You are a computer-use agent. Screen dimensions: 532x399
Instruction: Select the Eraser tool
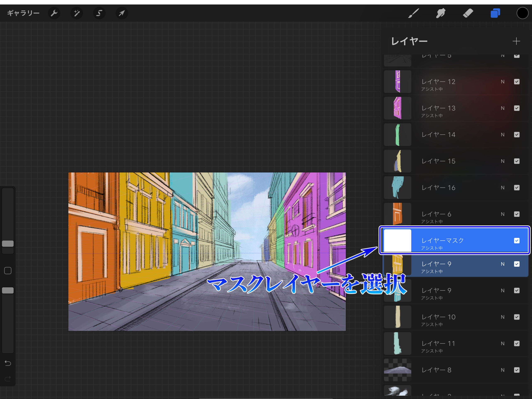click(468, 13)
